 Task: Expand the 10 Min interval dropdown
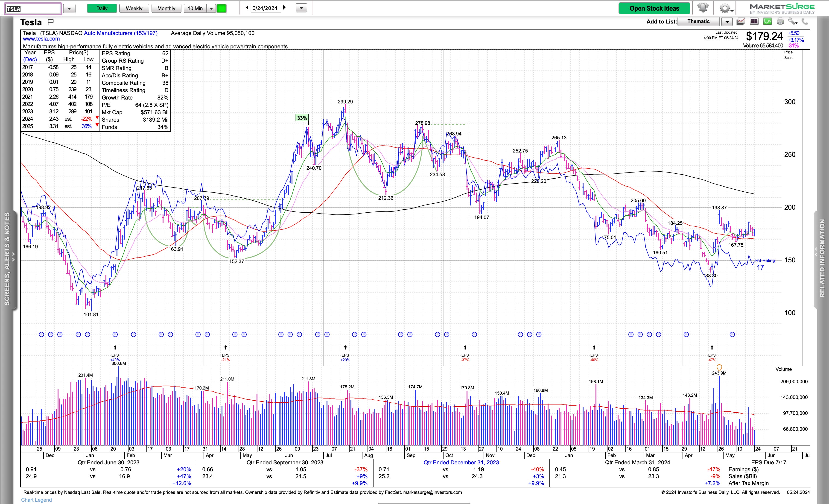(211, 9)
